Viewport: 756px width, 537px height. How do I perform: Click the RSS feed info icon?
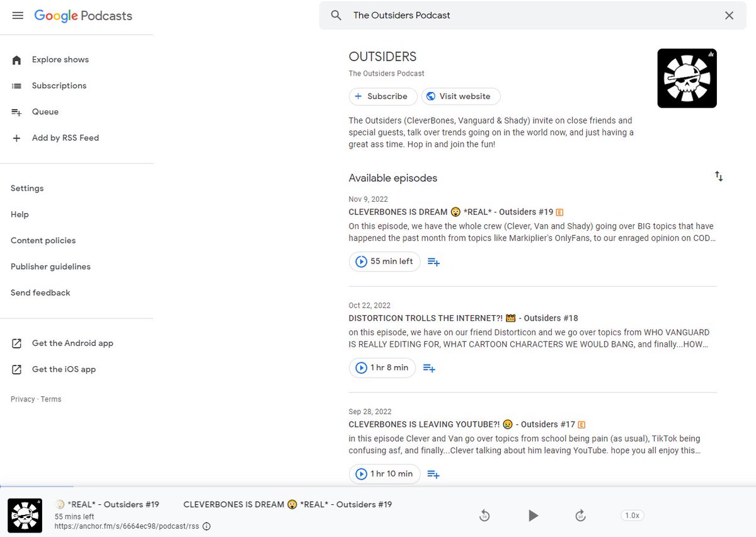coord(207,526)
